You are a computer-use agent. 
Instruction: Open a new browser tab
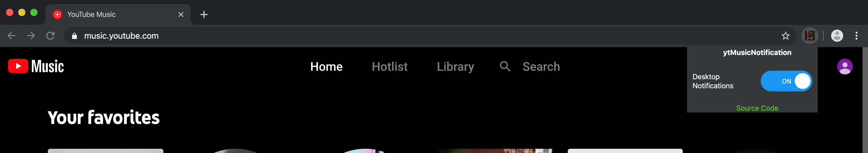pos(203,15)
